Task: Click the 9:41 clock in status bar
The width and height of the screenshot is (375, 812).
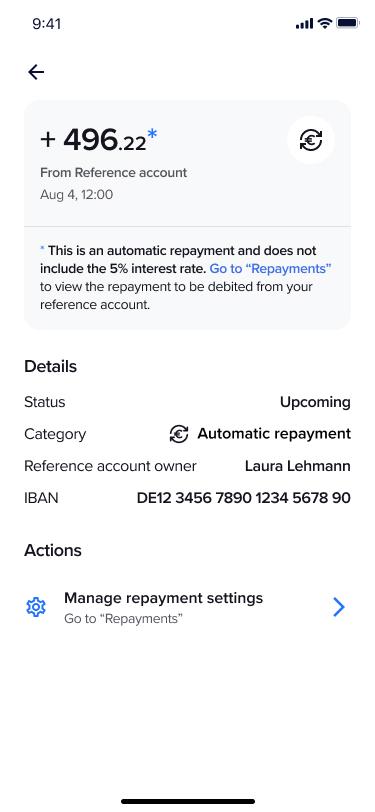Action: (47, 24)
